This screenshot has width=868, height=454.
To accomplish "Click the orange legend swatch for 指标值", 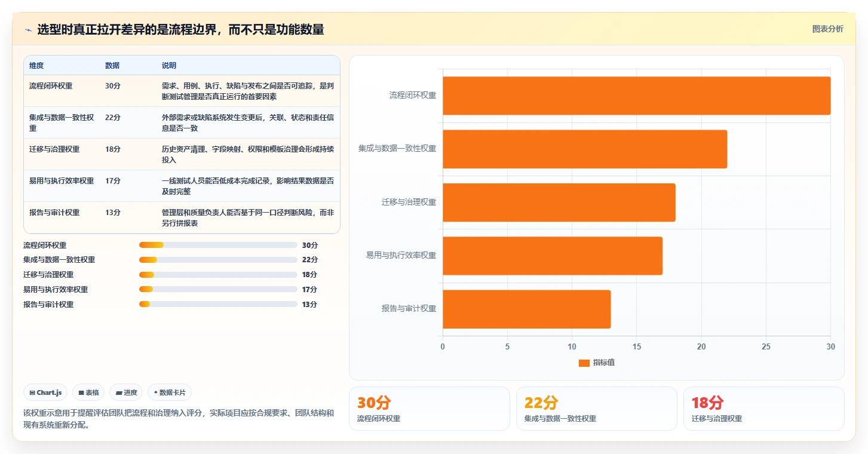I will point(584,363).
